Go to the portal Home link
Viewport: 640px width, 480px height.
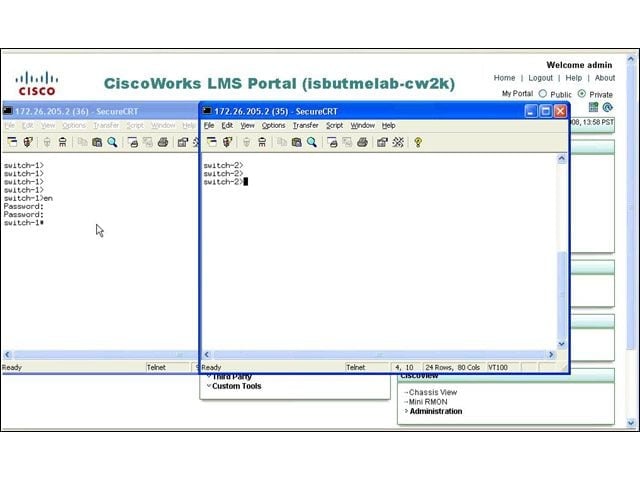504,78
